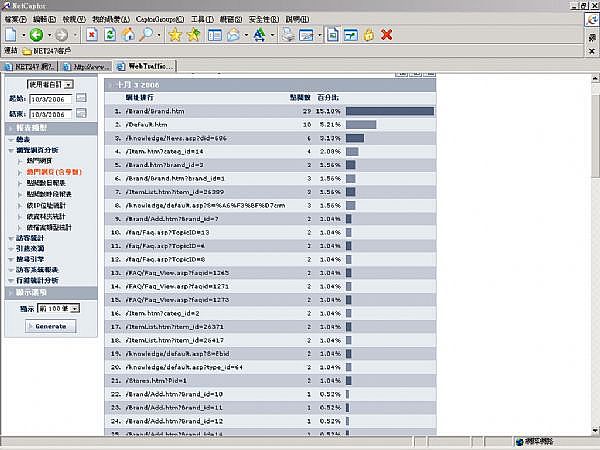Click the start date input field
The image size is (600, 450).
click(51, 99)
